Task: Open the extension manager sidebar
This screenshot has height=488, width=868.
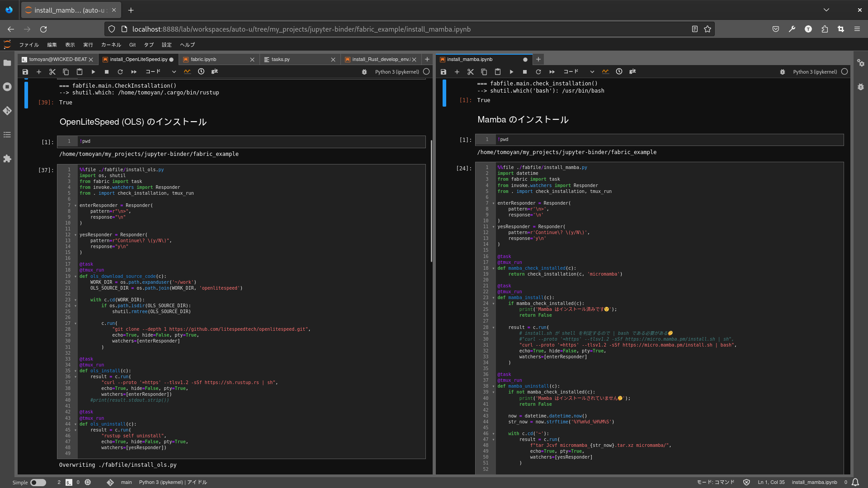Action: 7,159
